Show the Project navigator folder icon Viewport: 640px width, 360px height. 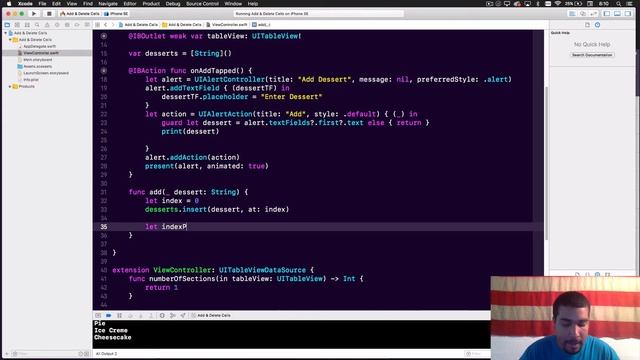pos(7,25)
